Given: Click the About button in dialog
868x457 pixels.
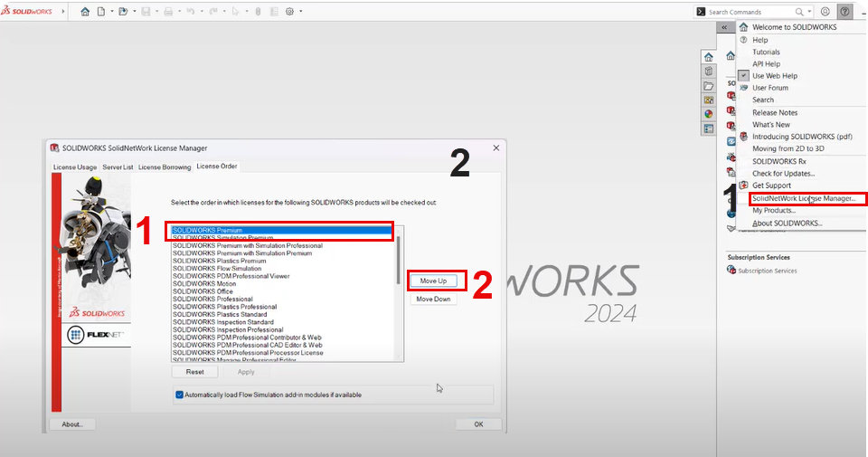Looking at the screenshot, I should coord(72,424).
